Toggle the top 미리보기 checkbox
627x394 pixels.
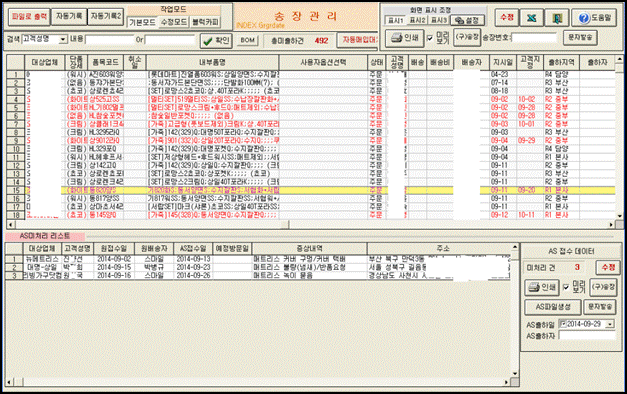[x=430, y=38]
